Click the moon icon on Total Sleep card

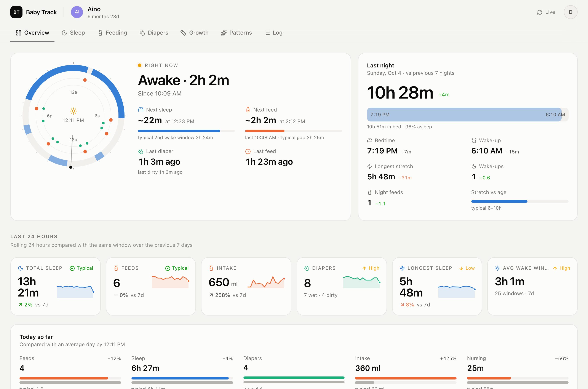point(21,268)
